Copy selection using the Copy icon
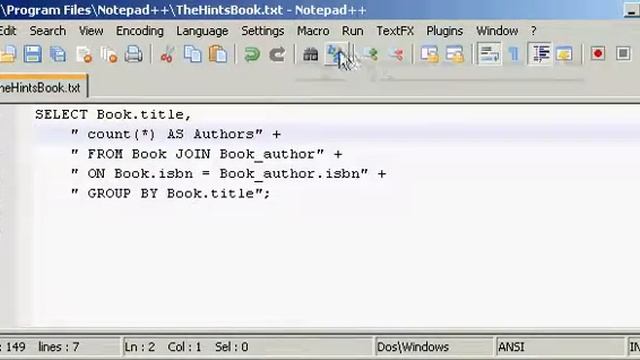The width and height of the screenshot is (640, 360). coord(192,54)
